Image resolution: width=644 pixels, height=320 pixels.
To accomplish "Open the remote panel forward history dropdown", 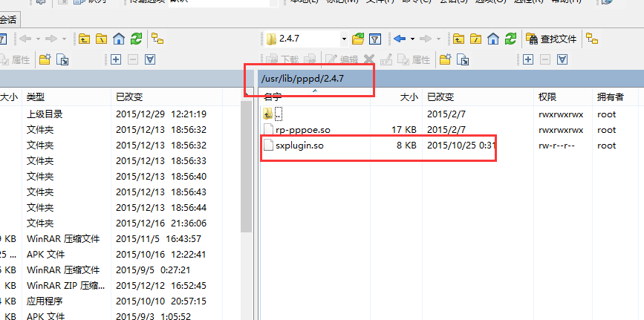I will point(438,39).
